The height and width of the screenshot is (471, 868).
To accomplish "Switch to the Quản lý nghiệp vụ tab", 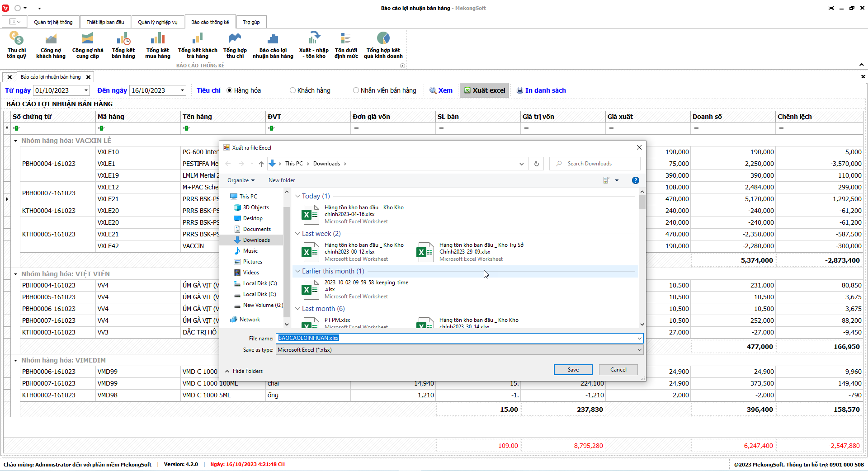I will pyautogui.click(x=158, y=22).
